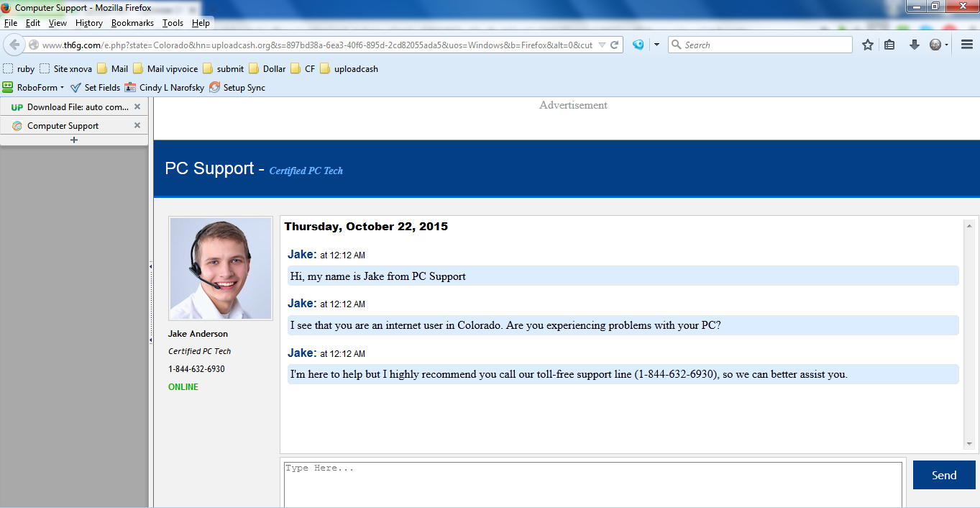This screenshot has height=508, width=980.
Task: Open the Firefox hamburger menu
Action: [967, 45]
